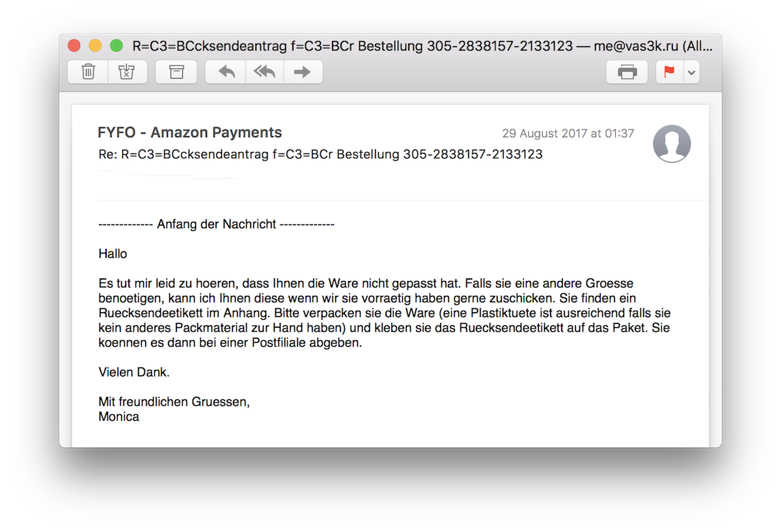Open the flag color dropdown arrow

[x=692, y=72]
